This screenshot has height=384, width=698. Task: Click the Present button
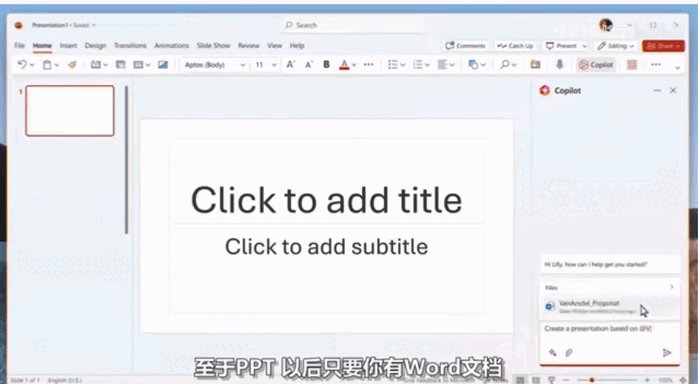[x=562, y=46]
